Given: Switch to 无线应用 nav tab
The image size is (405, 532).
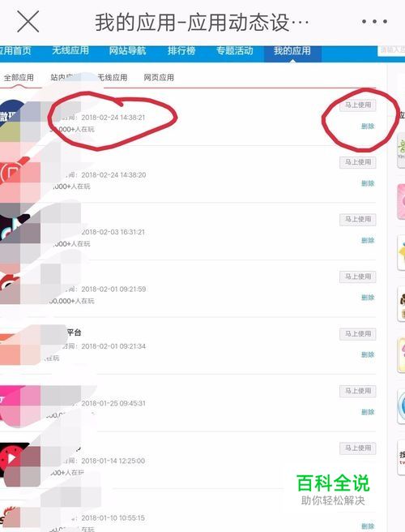Looking at the screenshot, I should 70,50.
